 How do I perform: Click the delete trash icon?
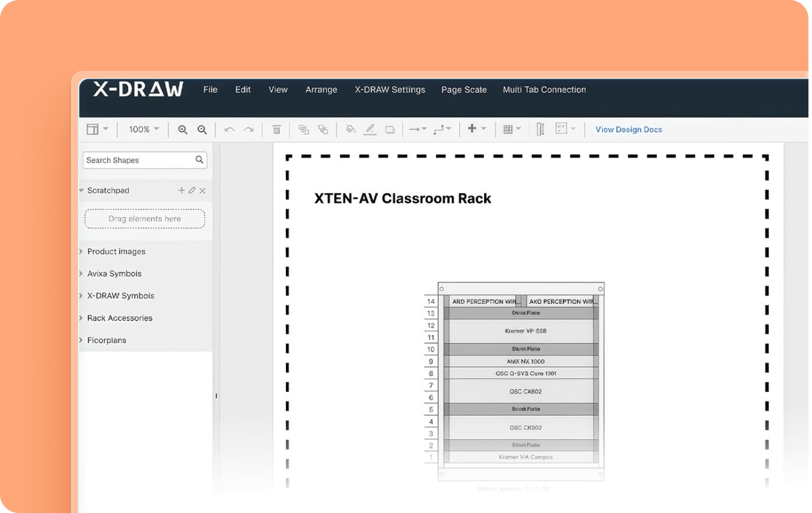(x=276, y=129)
